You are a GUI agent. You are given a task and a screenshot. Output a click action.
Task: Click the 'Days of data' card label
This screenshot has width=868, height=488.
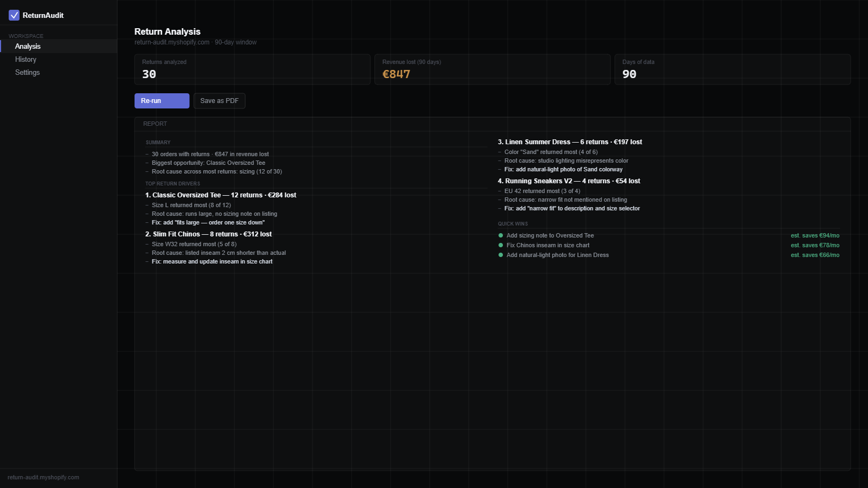click(x=639, y=62)
